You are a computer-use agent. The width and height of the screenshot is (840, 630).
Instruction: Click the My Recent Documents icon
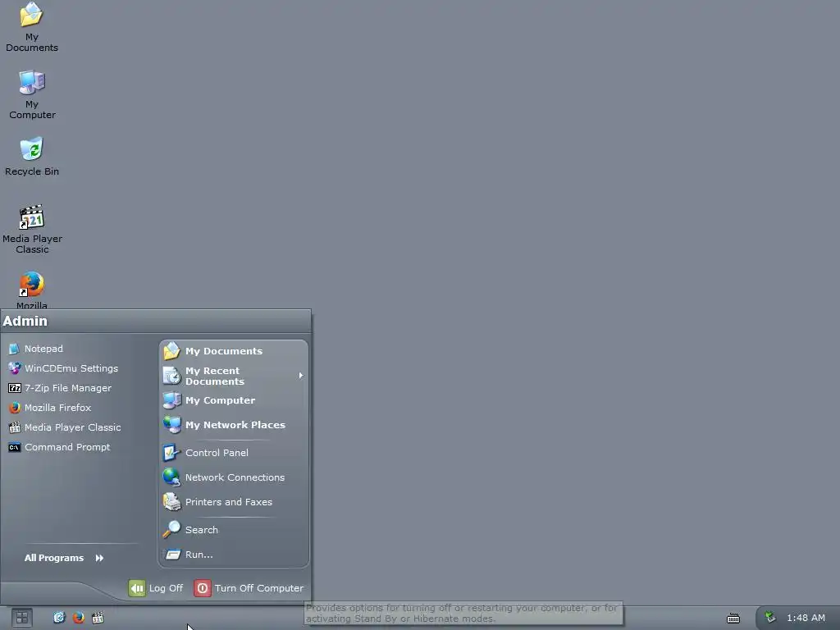pyautogui.click(x=171, y=376)
